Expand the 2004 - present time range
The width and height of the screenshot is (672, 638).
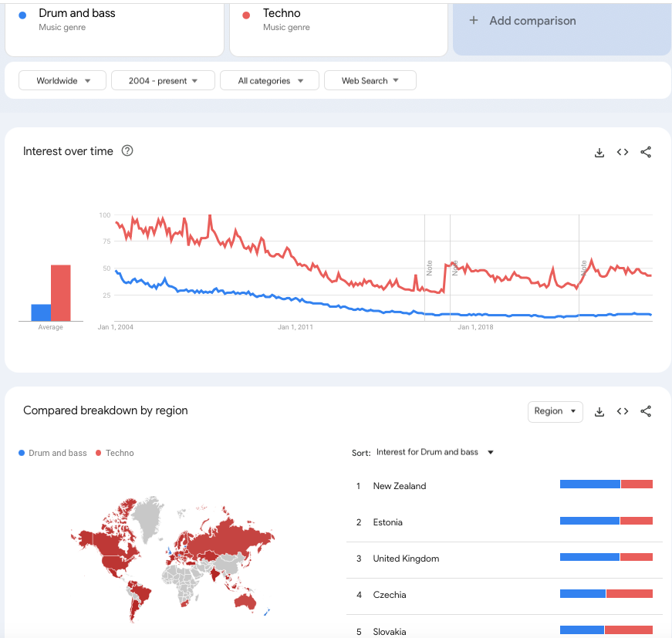pos(162,81)
